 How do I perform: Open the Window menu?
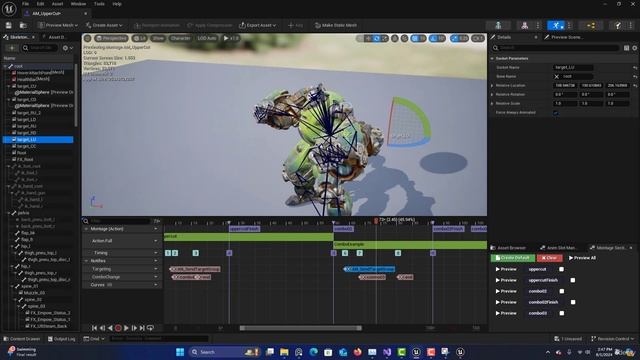[x=78, y=4]
